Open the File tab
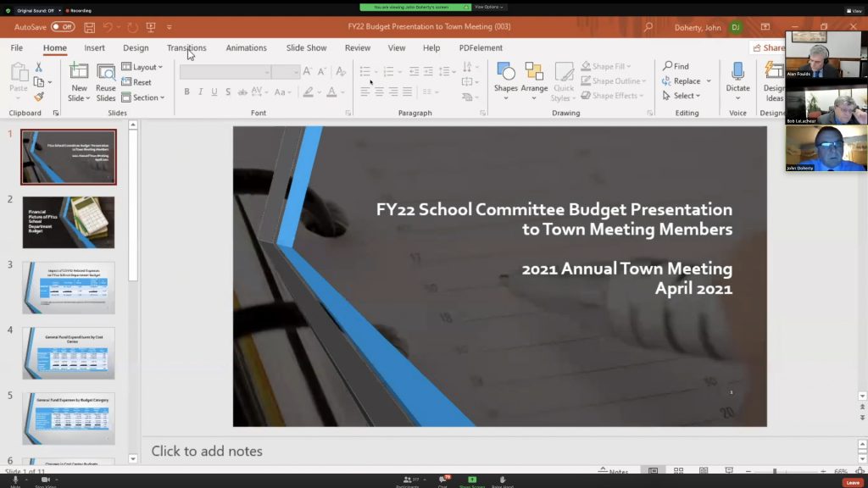The image size is (868, 488). tap(17, 48)
